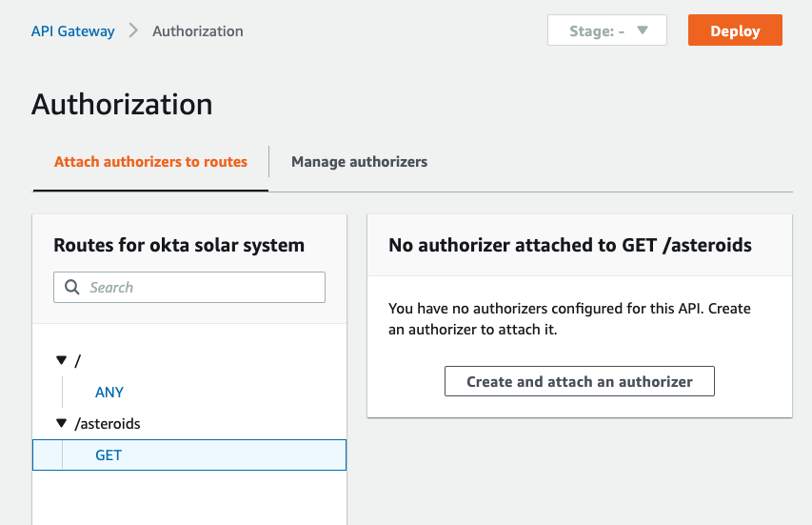This screenshot has width=812, height=525.
Task: Focus the routes Search input field
Action: (189, 287)
